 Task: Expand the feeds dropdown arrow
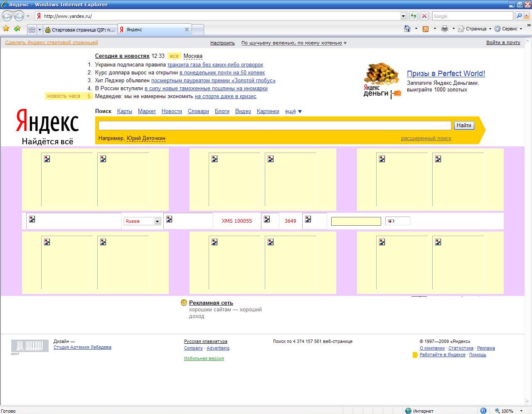[435, 29]
